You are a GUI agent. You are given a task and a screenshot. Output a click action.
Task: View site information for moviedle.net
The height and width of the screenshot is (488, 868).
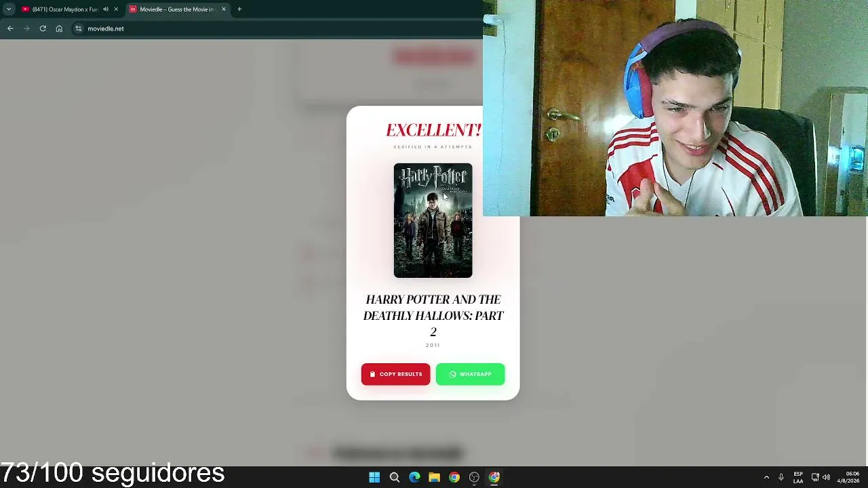click(x=79, y=28)
